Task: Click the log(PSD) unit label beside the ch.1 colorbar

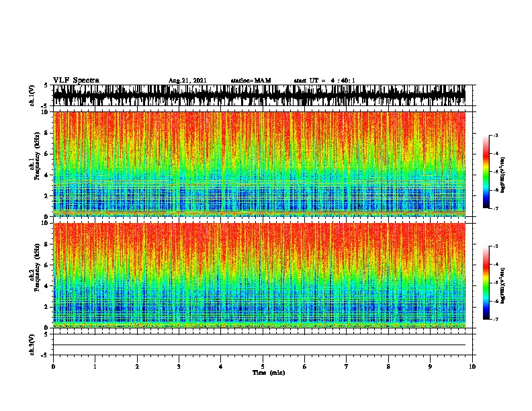Action: pyautogui.click(x=503, y=175)
